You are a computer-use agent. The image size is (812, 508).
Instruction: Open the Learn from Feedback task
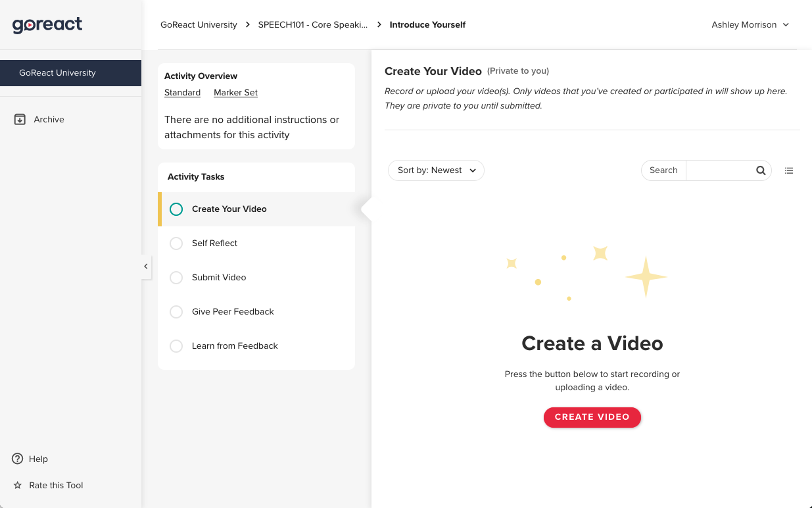coord(235,346)
